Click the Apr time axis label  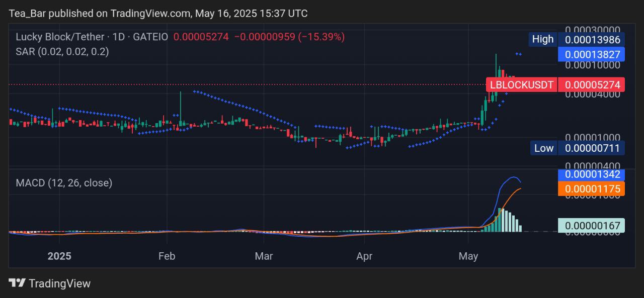pos(364,256)
